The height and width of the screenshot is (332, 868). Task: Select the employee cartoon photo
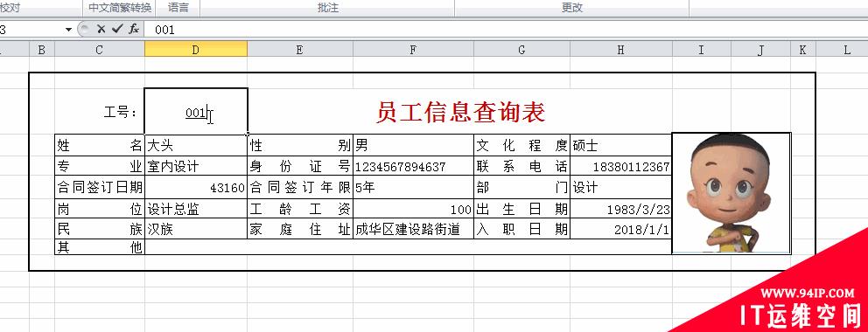(731, 193)
